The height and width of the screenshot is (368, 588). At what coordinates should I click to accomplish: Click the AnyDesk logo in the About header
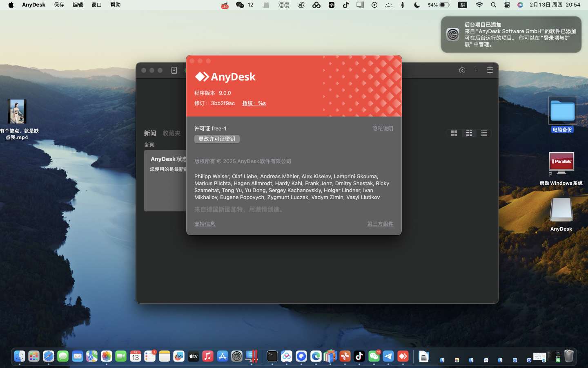[225, 77]
